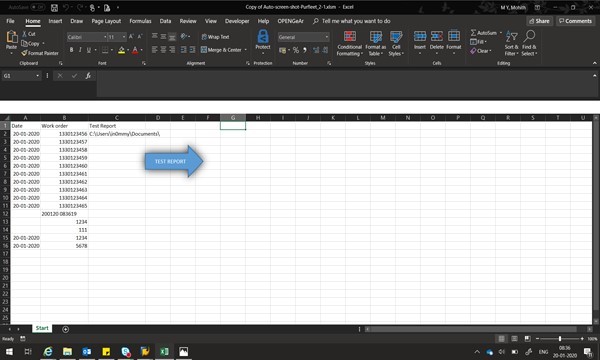Apply Comma Style number format
The height and width of the screenshot is (360, 600).
305,50
